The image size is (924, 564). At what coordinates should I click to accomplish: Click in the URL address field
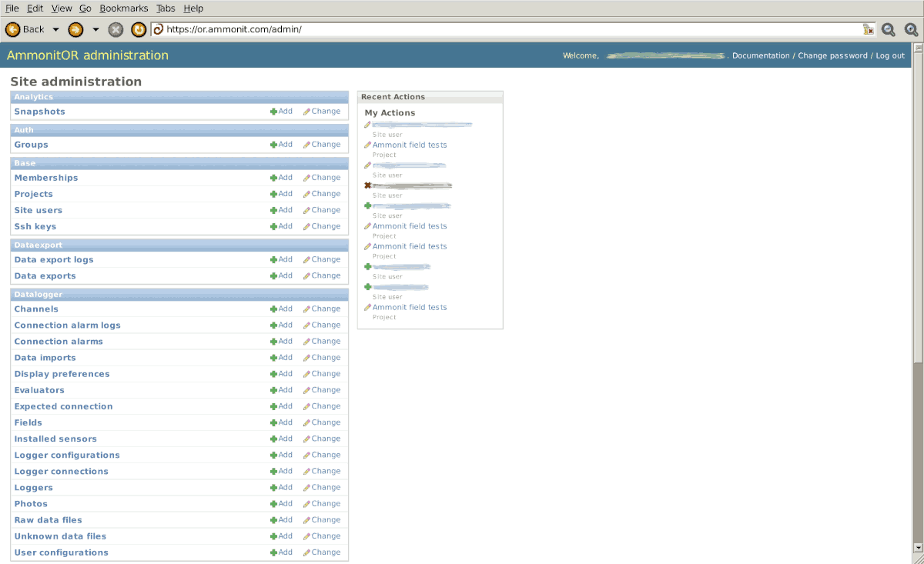[x=508, y=29]
